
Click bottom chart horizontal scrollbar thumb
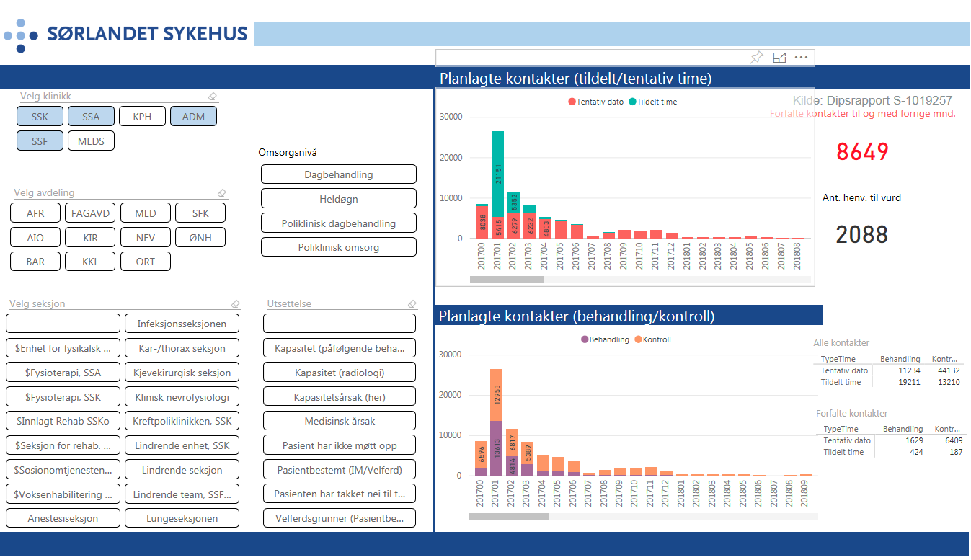pyautogui.click(x=508, y=516)
